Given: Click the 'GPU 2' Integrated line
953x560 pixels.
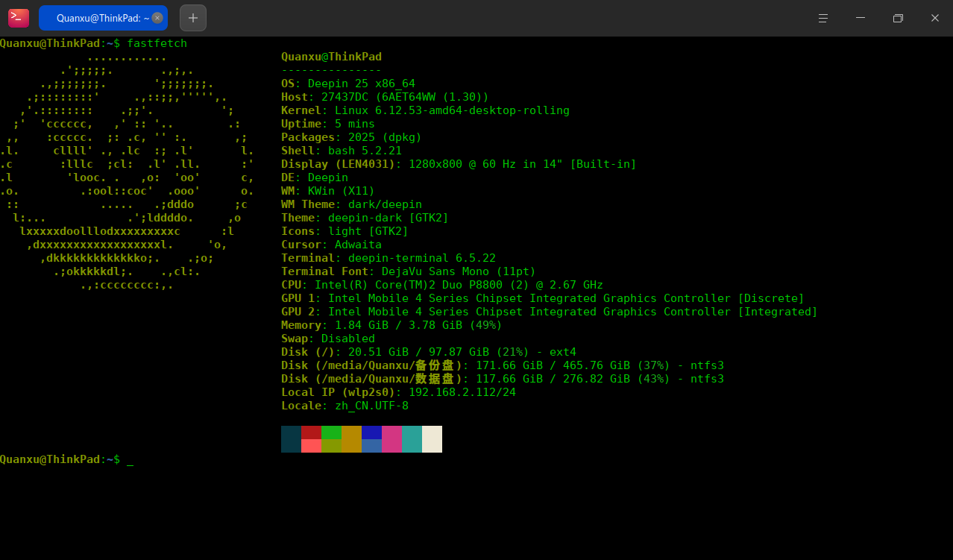Looking at the screenshot, I should (x=550, y=312).
